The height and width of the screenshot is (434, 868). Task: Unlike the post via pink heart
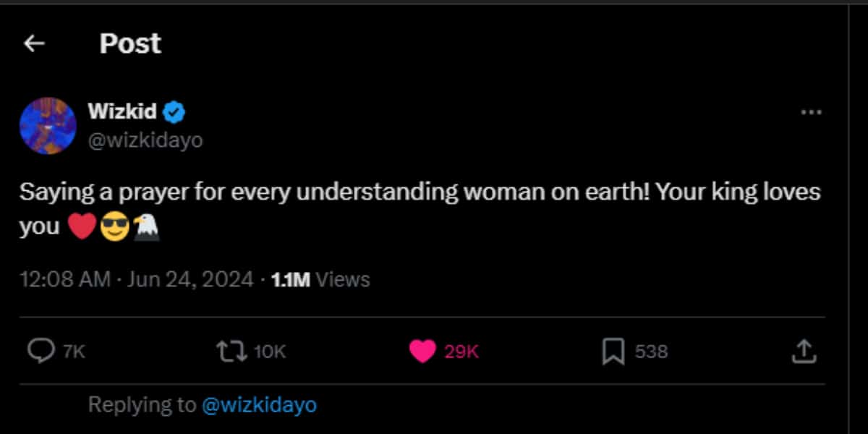[x=422, y=352]
